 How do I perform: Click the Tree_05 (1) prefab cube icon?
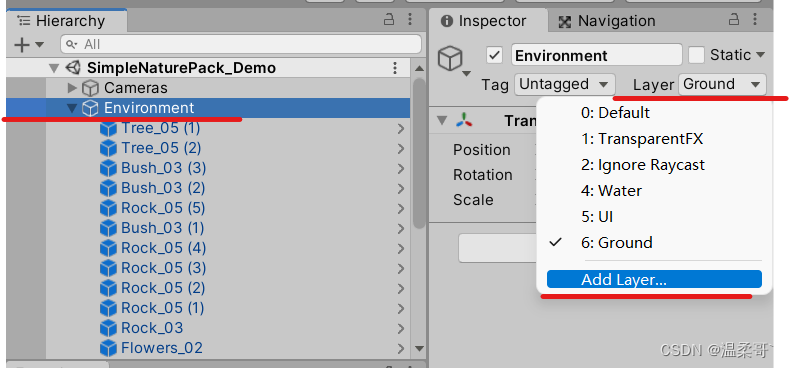pyautogui.click(x=108, y=129)
